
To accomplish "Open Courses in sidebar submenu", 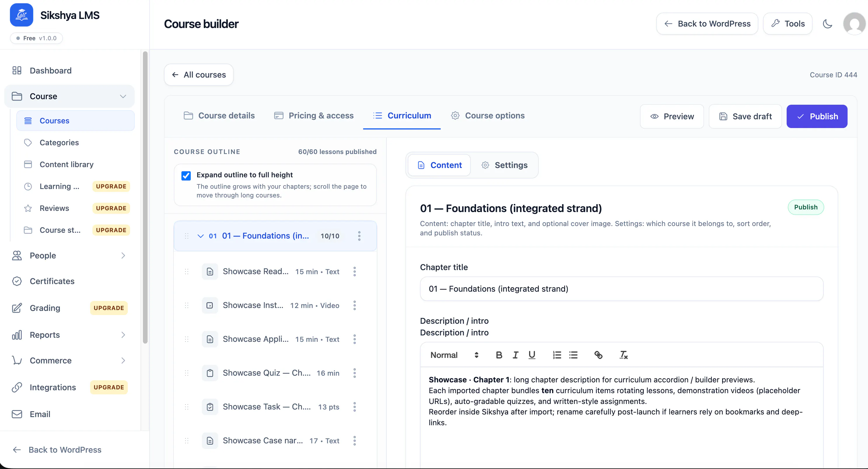I will tap(76, 121).
